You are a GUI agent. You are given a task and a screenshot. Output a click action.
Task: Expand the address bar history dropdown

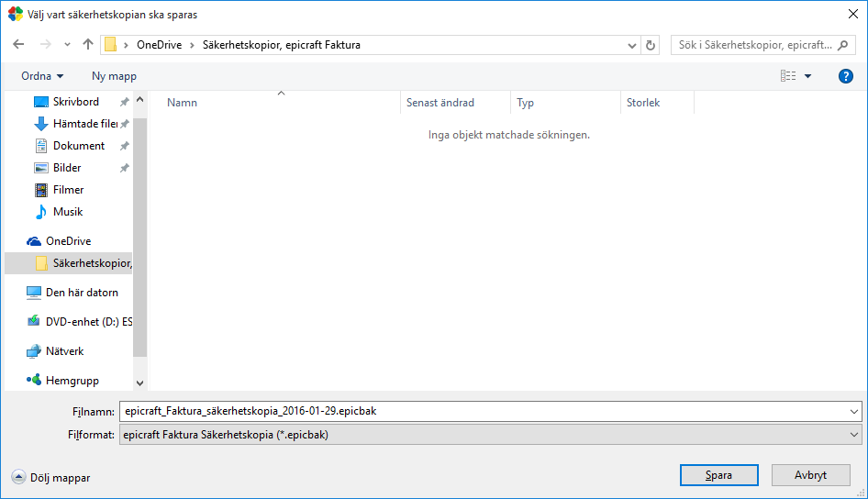[631, 45]
